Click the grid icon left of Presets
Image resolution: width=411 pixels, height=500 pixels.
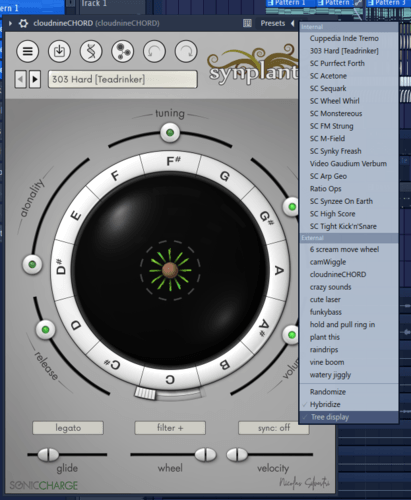[247, 23]
